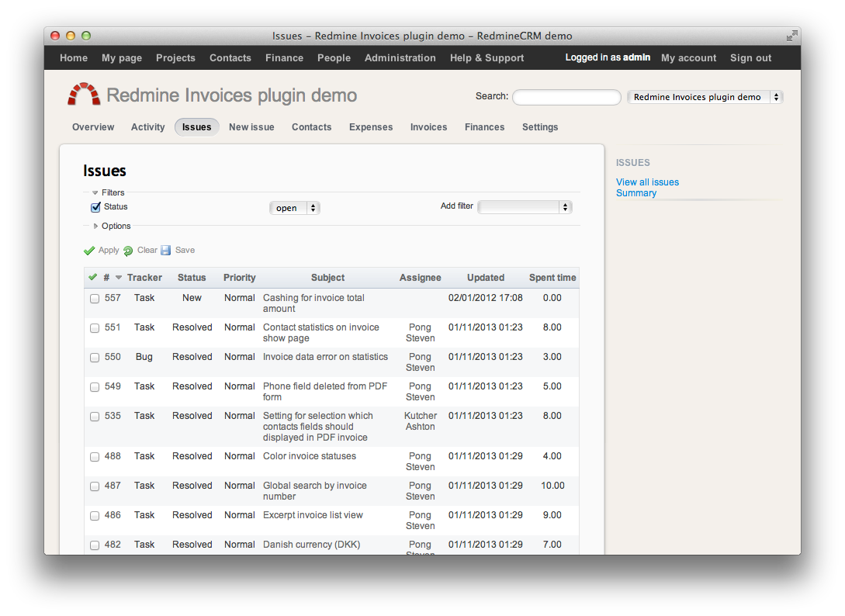Open issue 'Color invoice statuses'
The image size is (845, 616).
(310, 456)
